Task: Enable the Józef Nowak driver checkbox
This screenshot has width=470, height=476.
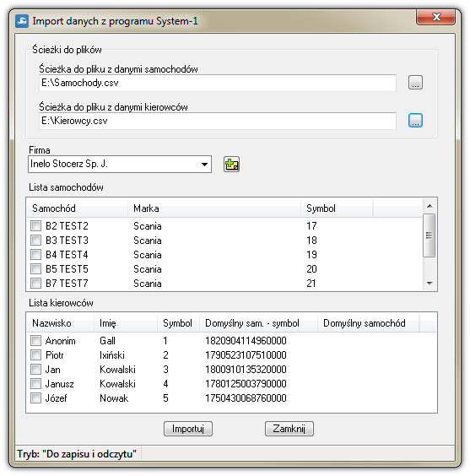Action: pos(35,398)
